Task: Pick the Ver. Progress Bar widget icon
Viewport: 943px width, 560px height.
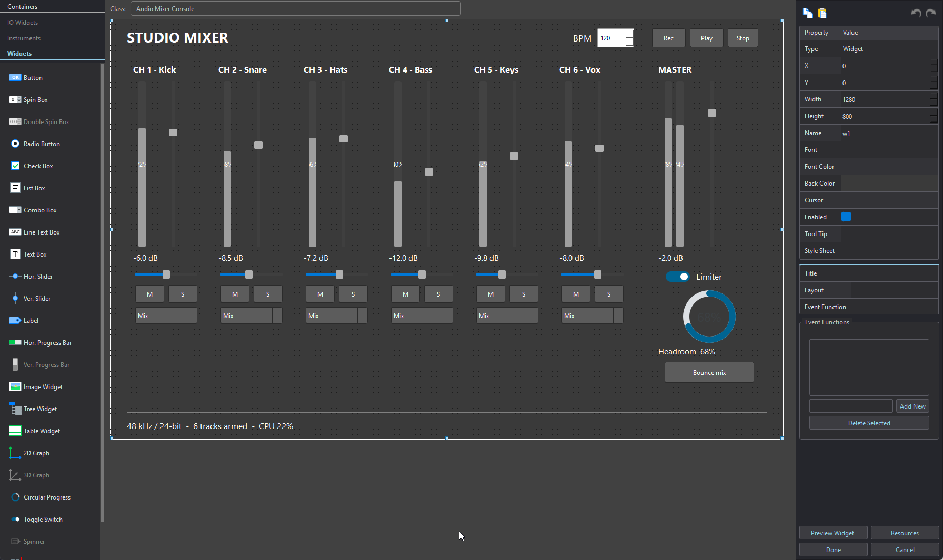Action: 15,364
